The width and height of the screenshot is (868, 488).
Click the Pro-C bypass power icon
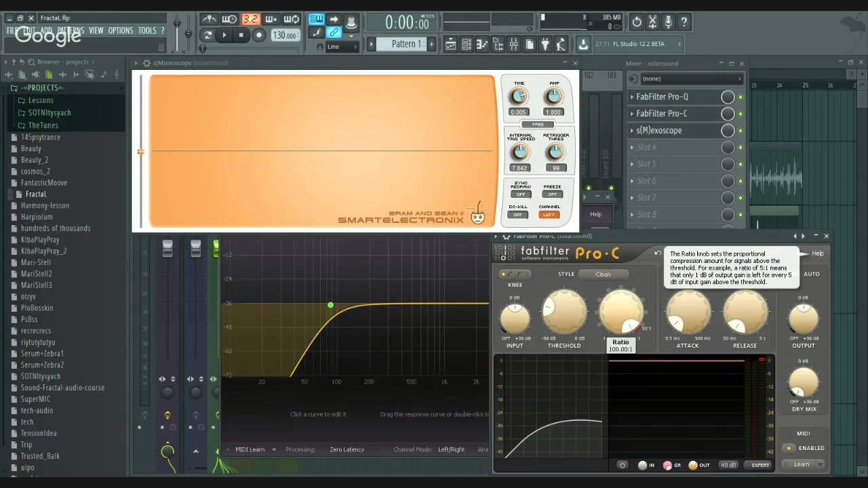623,465
